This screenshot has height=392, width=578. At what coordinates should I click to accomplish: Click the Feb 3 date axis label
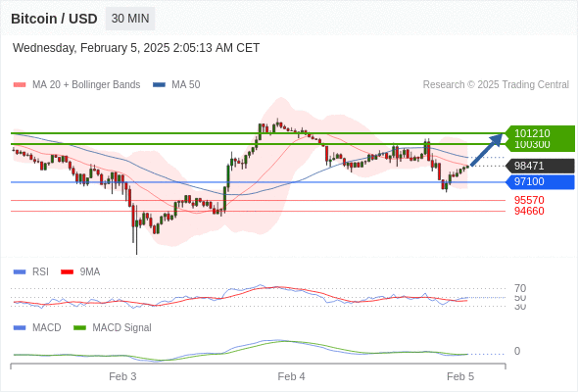[x=122, y=376]
